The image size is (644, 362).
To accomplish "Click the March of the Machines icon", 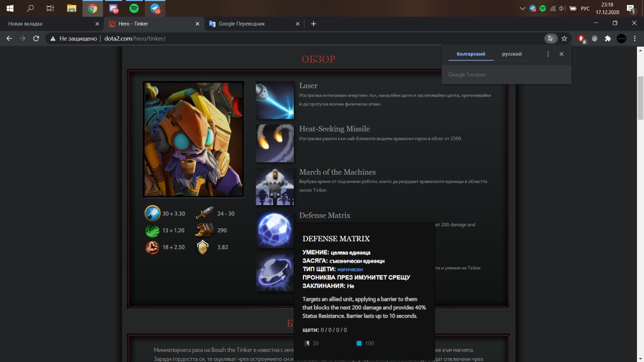I will [x=275, y=187].
